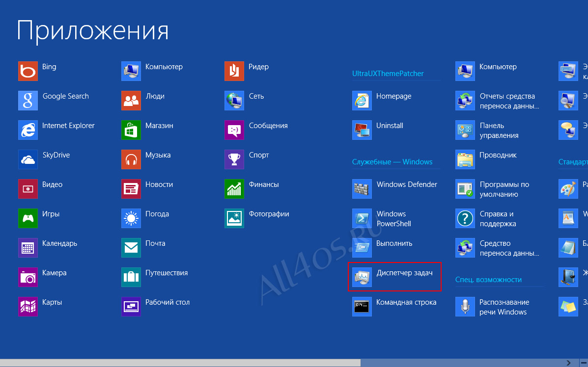Open Командная строка
The height and width of the screenshot is (367, 588).
tap(362, 307)
